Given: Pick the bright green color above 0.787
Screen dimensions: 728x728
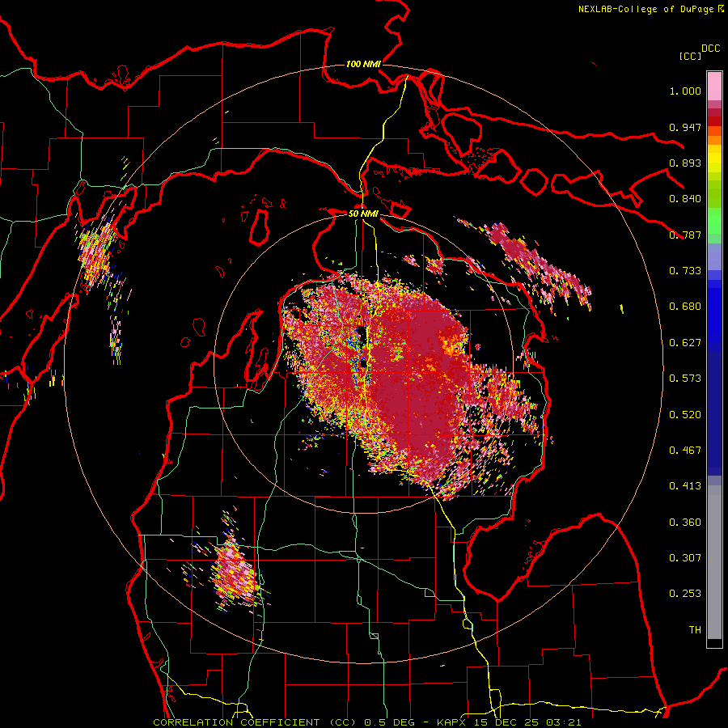Looking at the screenshot, I should [x=714, y=220].
